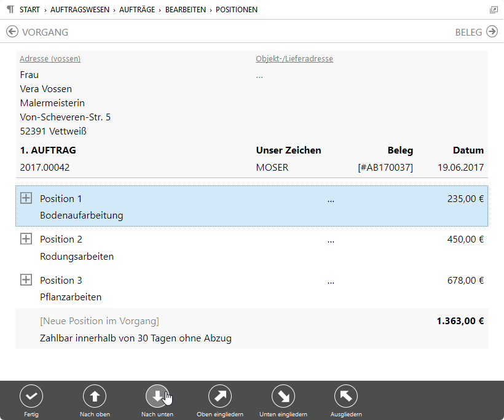
Task: Click the Neue Position im Vorgang placeholder
Action: click(99, 321)
